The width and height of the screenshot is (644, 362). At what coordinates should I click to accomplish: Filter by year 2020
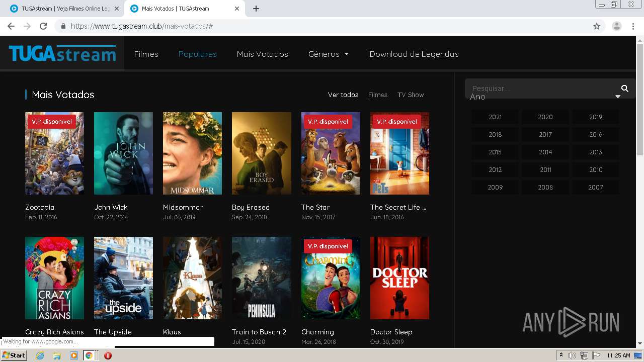tap(545, 117)
